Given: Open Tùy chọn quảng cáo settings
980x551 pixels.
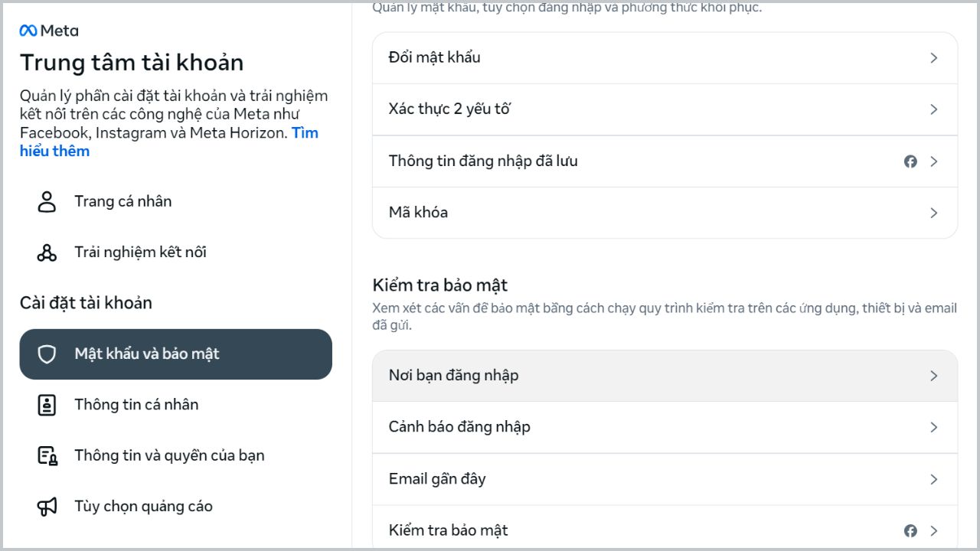Looking at the screenshot, I should [176, 507].
